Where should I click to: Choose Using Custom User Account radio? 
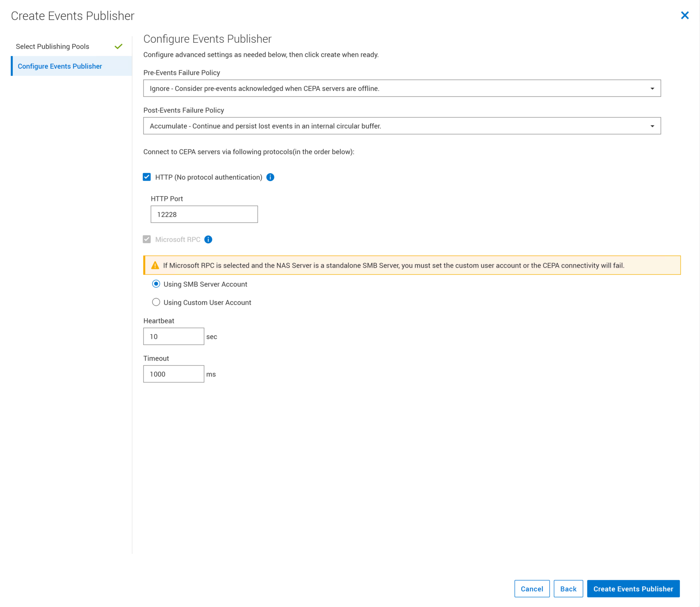pyautogui.click(x=156, y=303)
